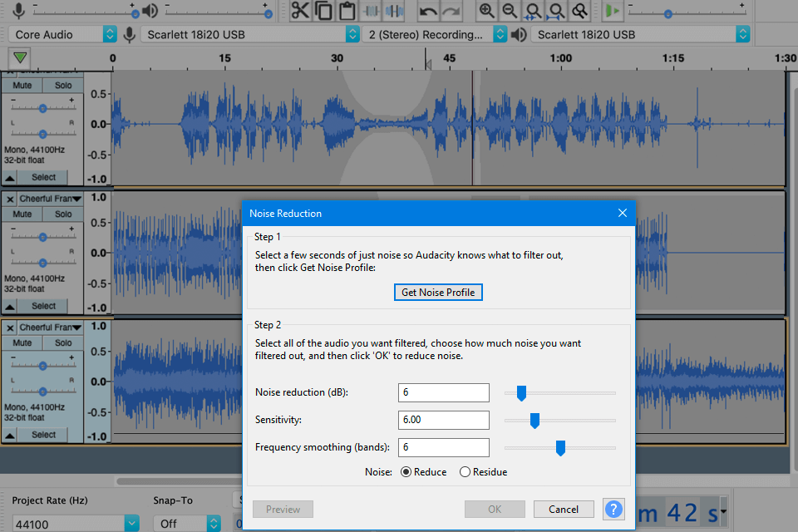Select the Residue noise radio option
This screenshot has width=798, height=532.
[x=465, y=472]
